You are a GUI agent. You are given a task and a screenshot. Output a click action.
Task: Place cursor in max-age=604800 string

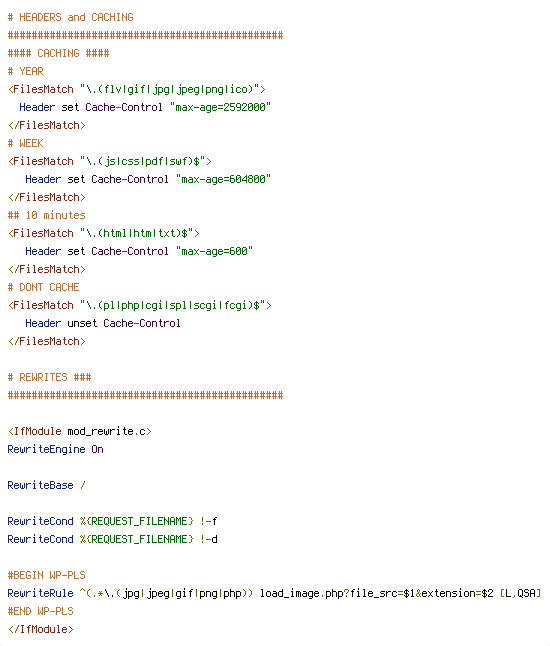click(223, 179)
